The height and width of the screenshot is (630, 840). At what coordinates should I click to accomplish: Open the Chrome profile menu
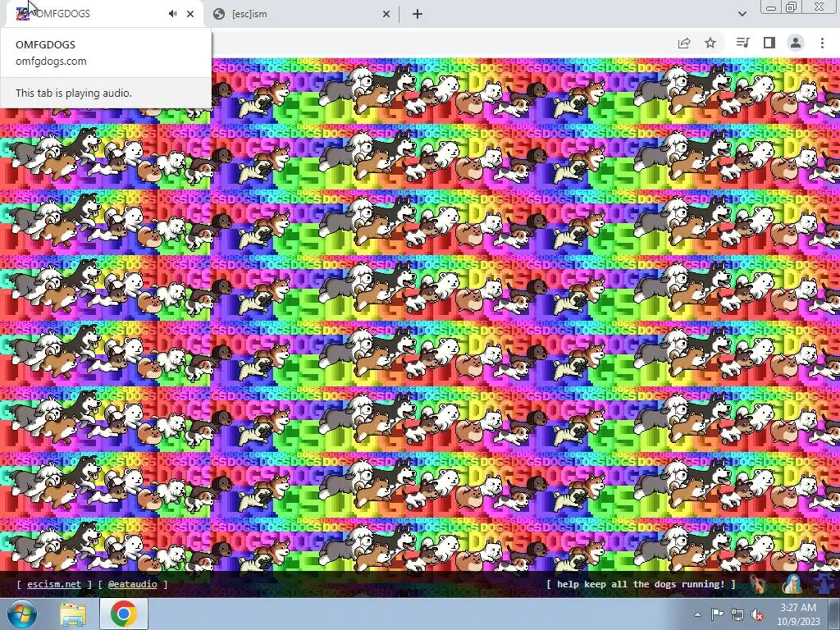click(x=796, y=43)
